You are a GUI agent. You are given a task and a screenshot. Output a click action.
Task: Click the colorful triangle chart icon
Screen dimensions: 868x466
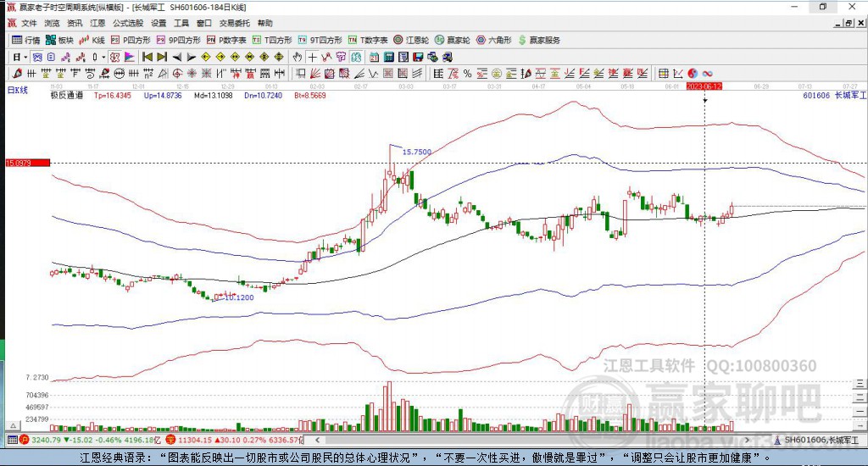coord(130,57)
